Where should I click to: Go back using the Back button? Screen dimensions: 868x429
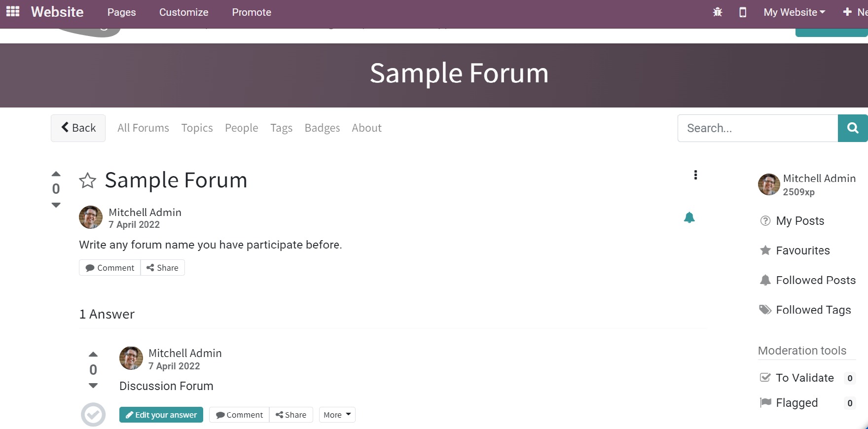click(x=78, y=128)
